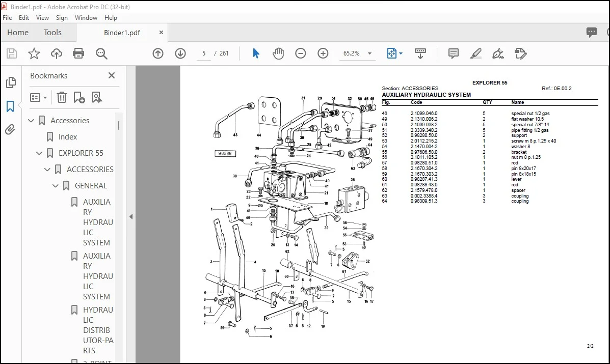The height and width of the screenshot is (364, 610).
Task: Open the Edit menu
Action: [24, 17]
